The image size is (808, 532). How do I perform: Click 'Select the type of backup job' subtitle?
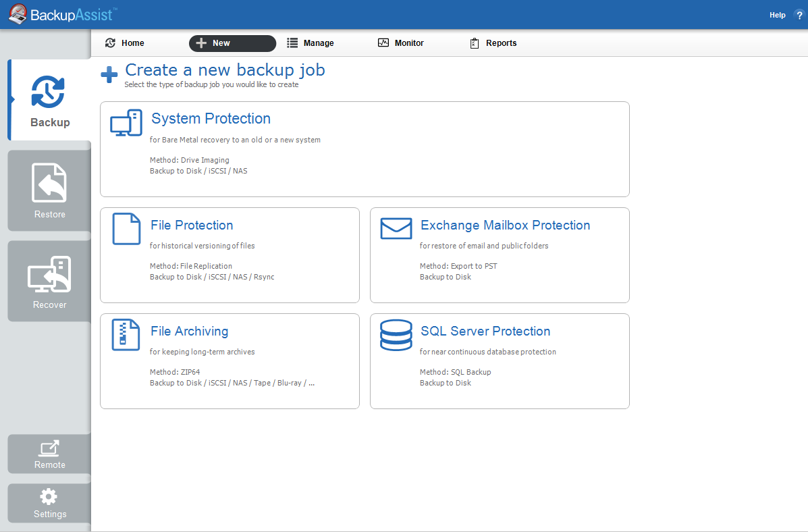(x=211, y=84)
